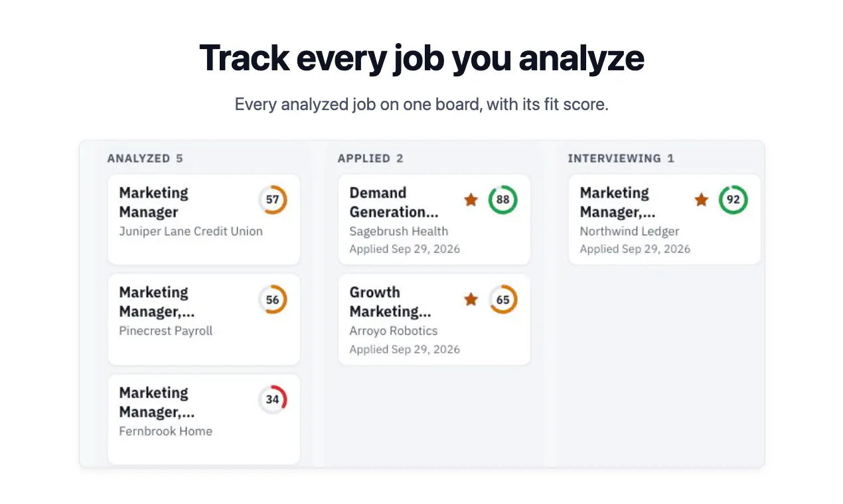Open the Fernbrook Home job card

204,420
